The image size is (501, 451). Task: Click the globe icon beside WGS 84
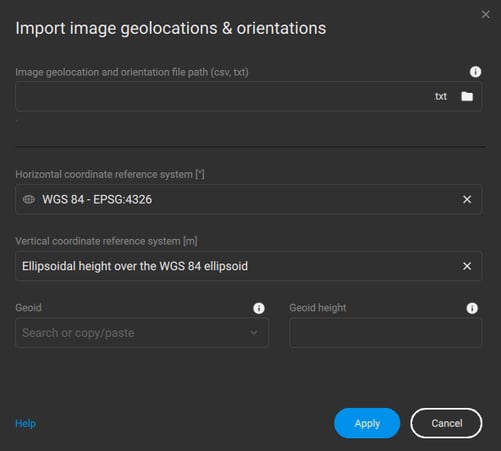click(x=29, y=199)
